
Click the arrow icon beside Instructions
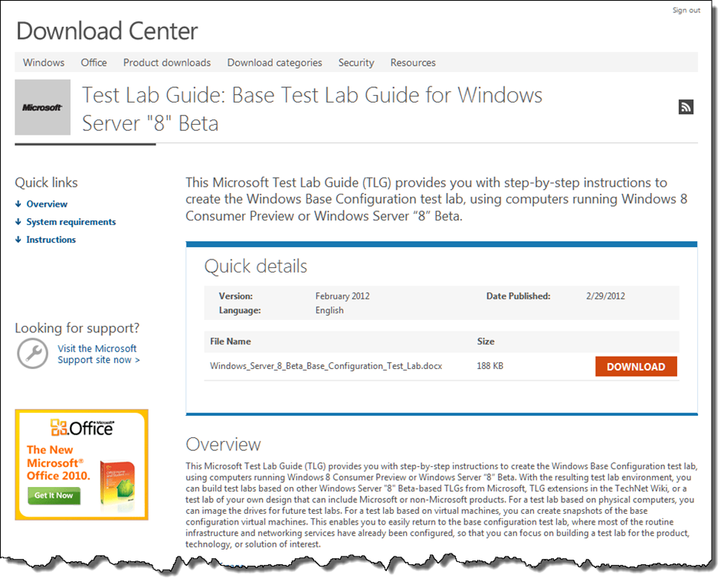pyautogui.click(x=18, y=240)
